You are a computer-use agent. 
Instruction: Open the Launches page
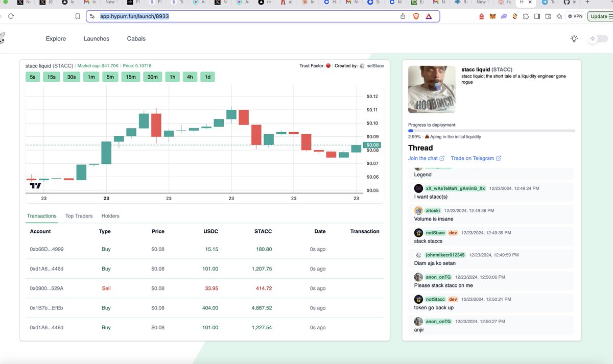97,39
